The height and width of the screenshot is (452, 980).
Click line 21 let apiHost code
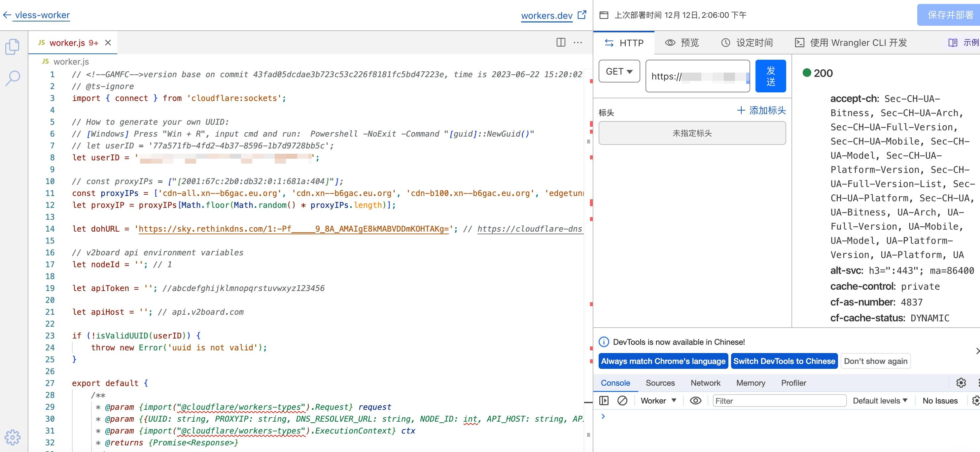click(x=158, y=312)
